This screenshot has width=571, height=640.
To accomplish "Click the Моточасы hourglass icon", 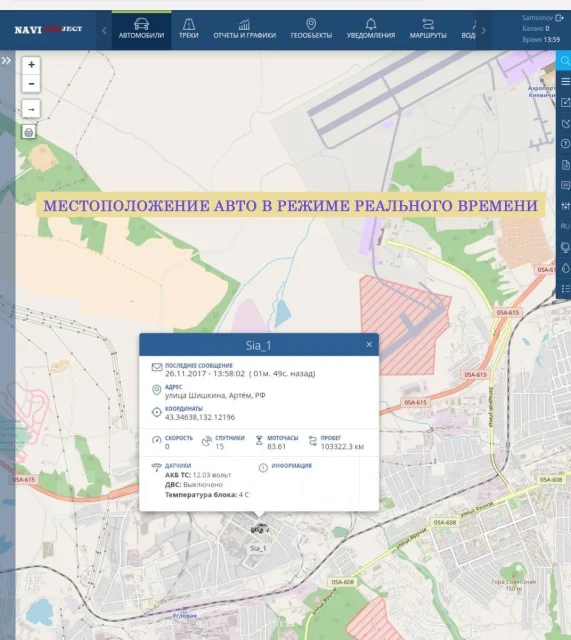I will 259,440.
